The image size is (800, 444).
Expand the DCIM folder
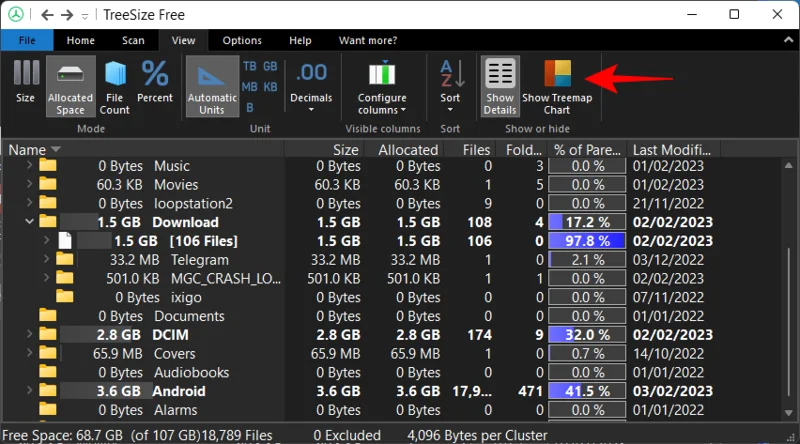(x=29, y=334)
